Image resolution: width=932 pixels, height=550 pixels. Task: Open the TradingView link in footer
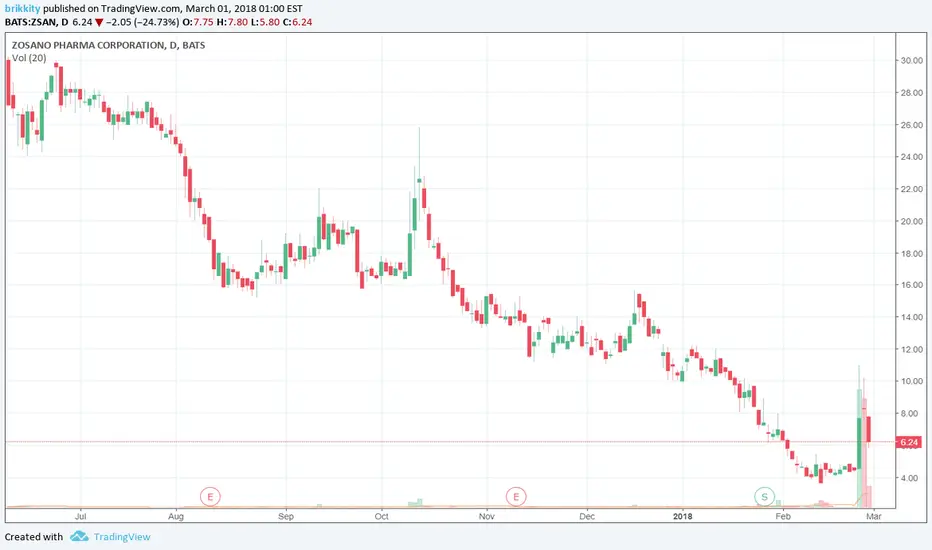point(122,536)
